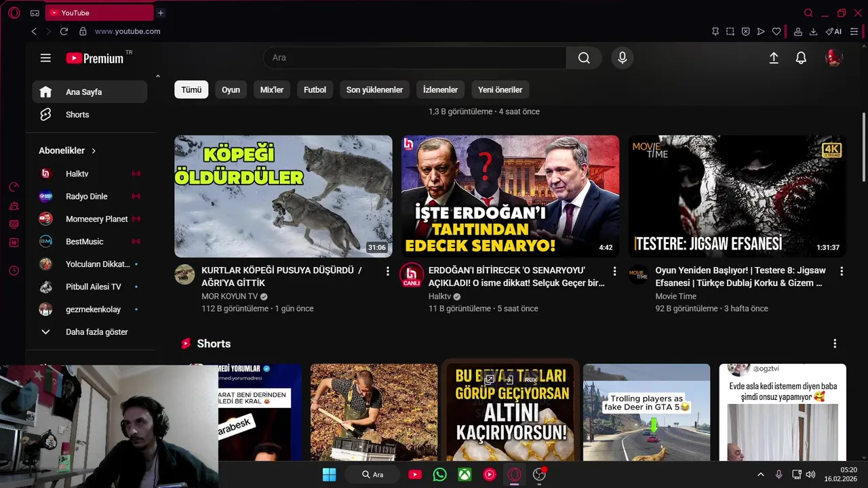Select the Futbol filter chip
This screenshot has width=868, height=488.
pyautogui.click(x=315, y=89)
